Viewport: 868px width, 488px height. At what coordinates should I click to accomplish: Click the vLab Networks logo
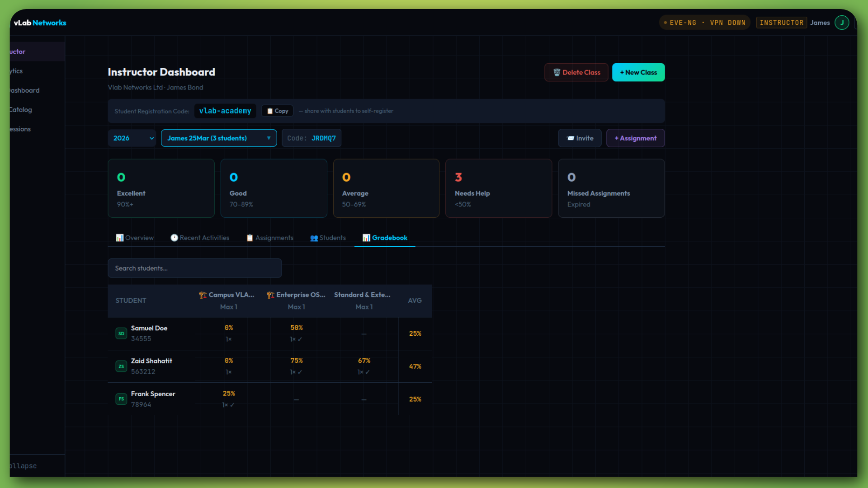(40, 23)
